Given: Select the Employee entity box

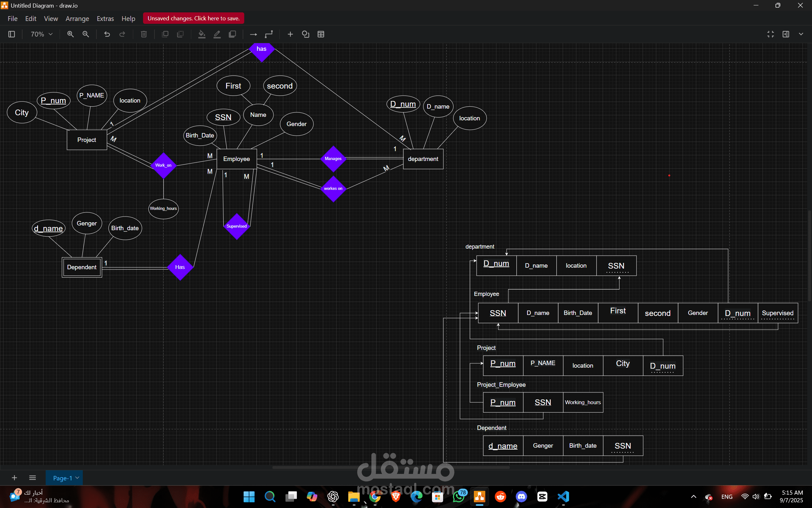Looking at the screenshot, I should pyautogui.click(x=237, y=159).
